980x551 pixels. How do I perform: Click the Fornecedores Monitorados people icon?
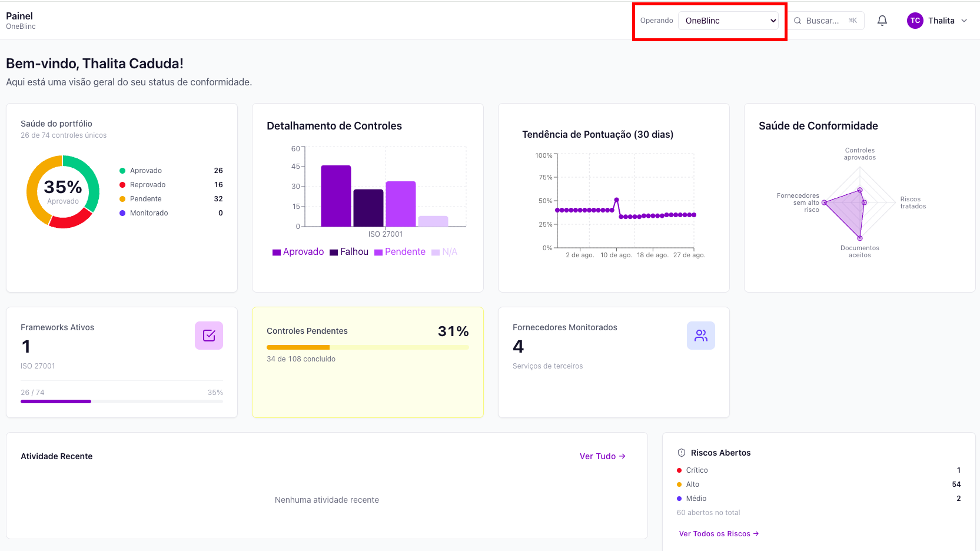(x=701, y=336)
